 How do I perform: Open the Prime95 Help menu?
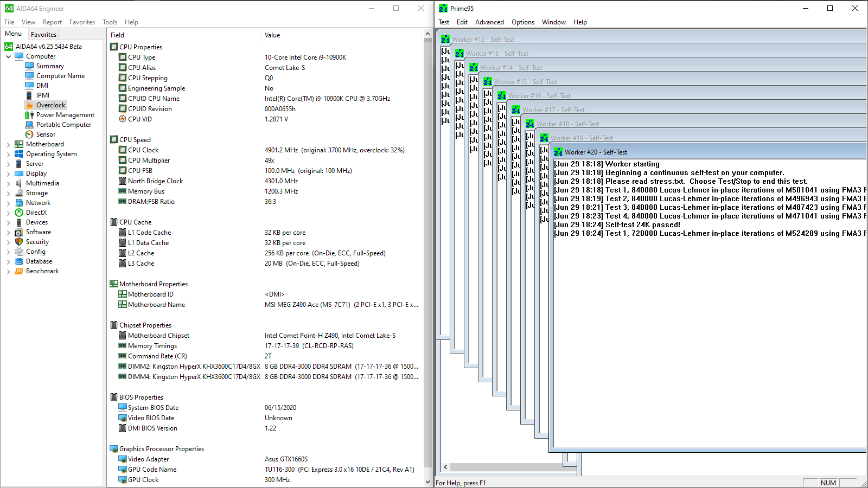click(x=580, y=22)
